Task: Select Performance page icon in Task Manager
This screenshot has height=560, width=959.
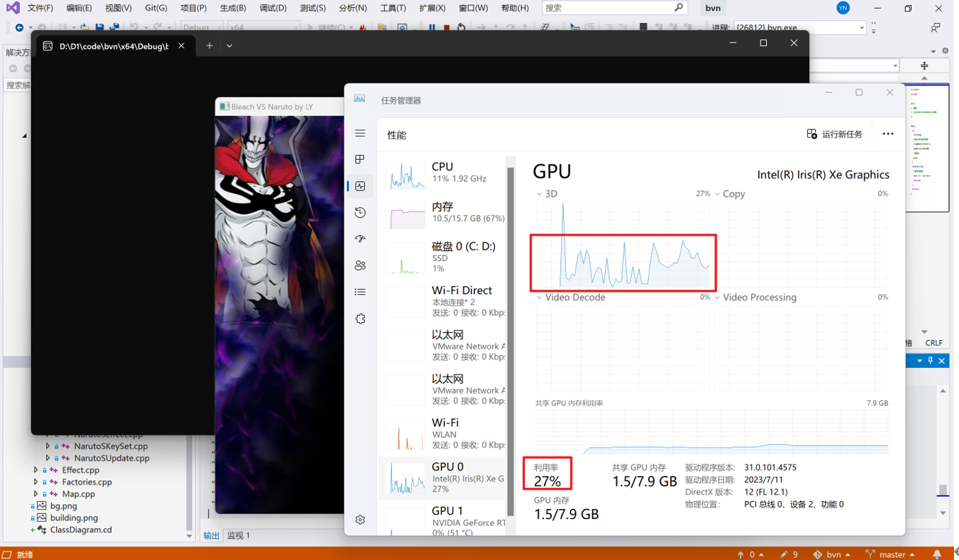Action: (x=360, y=186)
